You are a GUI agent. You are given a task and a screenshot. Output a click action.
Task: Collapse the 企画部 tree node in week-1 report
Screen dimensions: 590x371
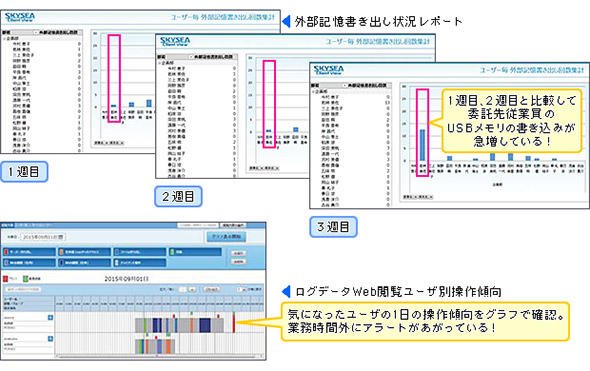click(5, 38)
